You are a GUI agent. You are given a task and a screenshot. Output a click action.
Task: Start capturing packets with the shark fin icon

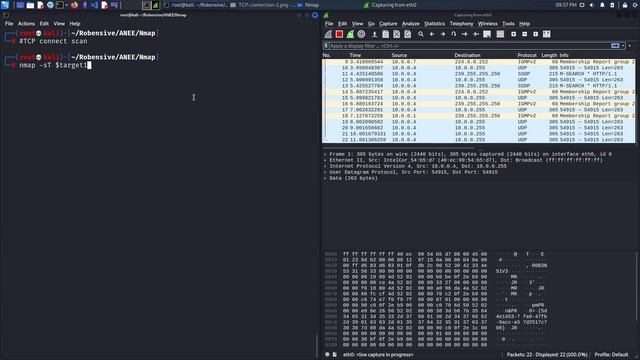(x=328, y=34)
